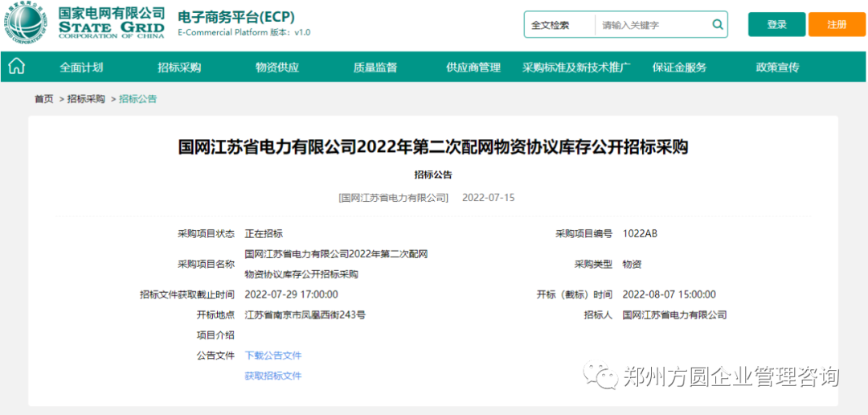Focus the 请输入关键字 search field
868x415 pixels.
coord(653,25)
